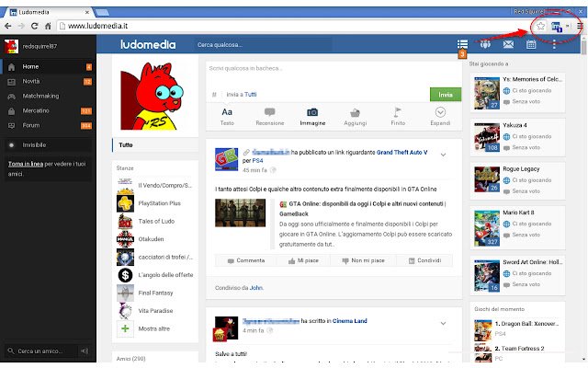This screenshot has width=588, height=368.
Task: Open Final Fantasy room
Action: [x=154, y=293]
